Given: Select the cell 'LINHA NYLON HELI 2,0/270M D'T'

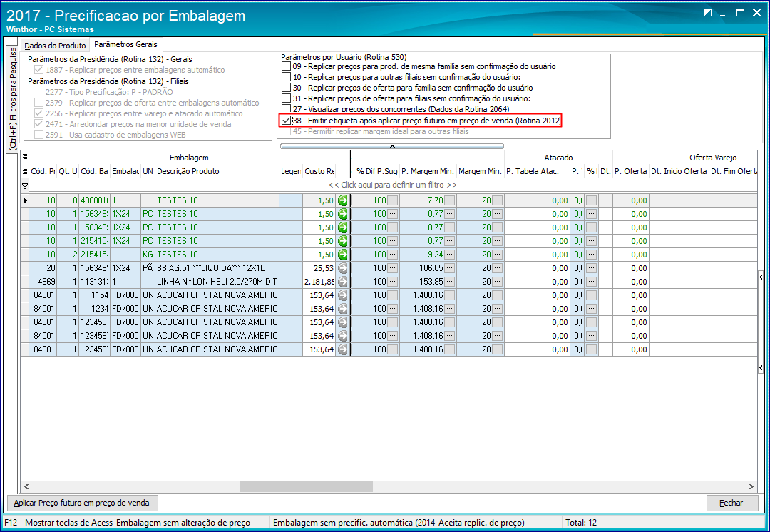Looking at the screenshot, I should pyautogui.click(x=217, y=282).
